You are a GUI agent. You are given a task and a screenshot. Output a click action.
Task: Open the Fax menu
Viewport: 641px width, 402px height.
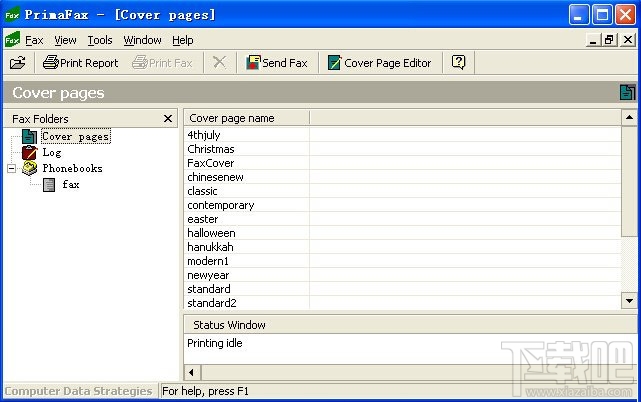pyautogui.click(x=34, y=40)
